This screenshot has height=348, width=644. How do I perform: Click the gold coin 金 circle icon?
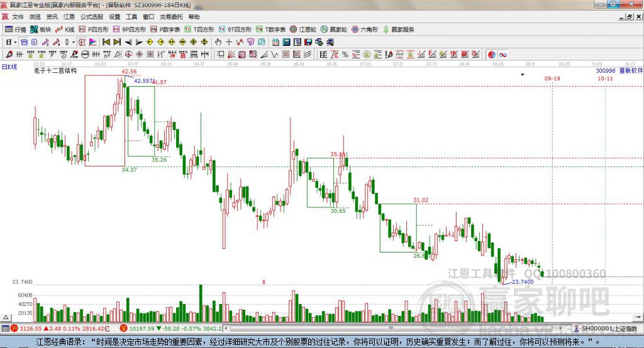click(x=367, y=54)
